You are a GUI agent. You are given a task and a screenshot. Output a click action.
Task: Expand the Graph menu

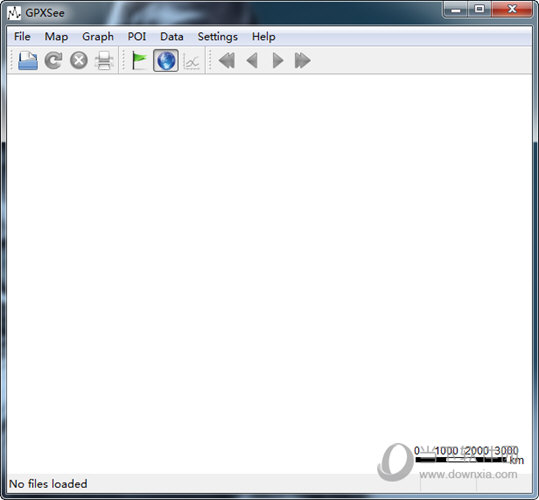click(x=98, y=36)
